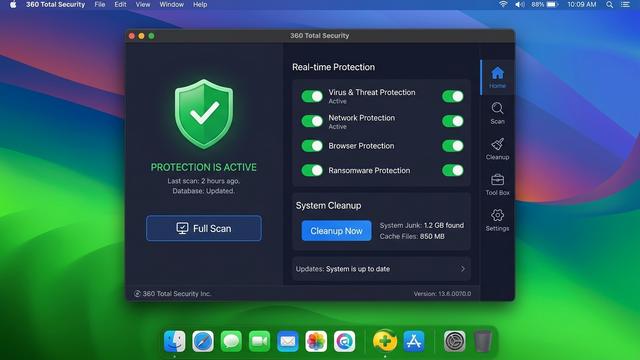
Task: Start a Full Scan
Action: (x=204, y=228)
